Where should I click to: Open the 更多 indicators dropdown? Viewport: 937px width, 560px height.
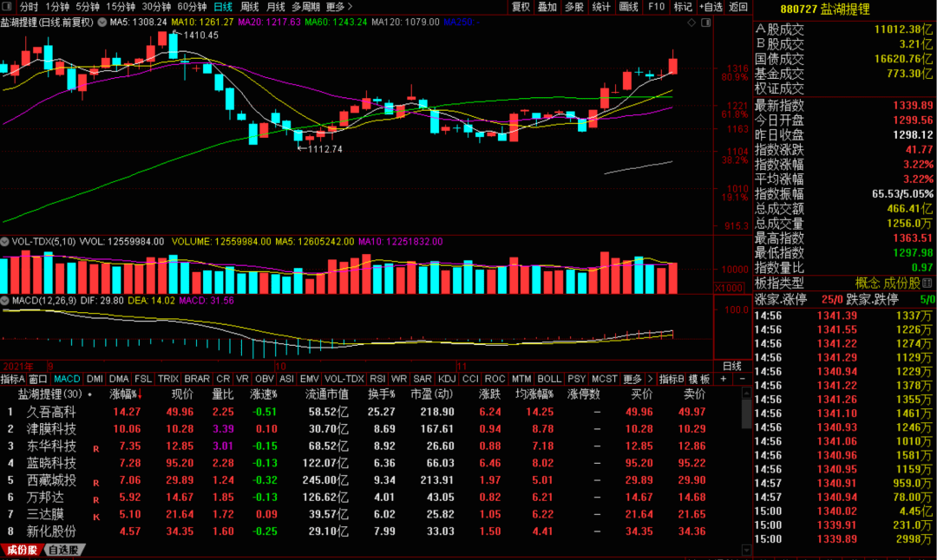coord(632,379)
